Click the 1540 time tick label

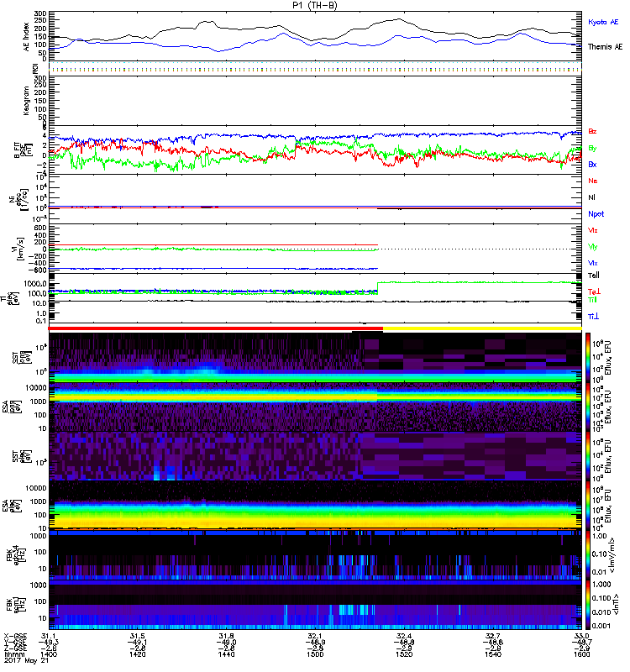(x=493, y=654)
